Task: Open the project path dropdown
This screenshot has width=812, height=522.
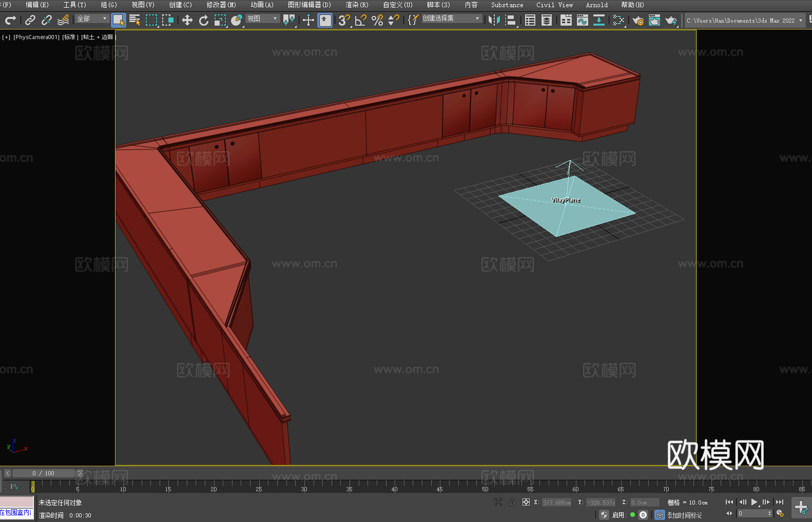Action: point(744,21)
